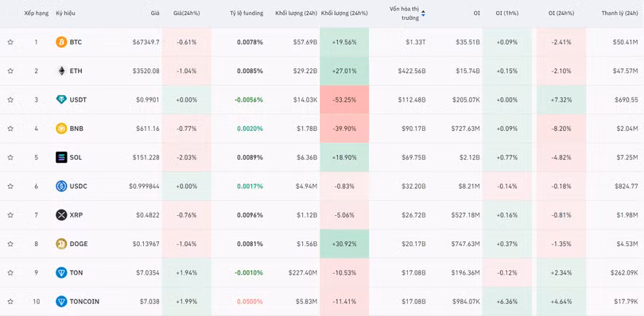The height and width of the screenshot is (316, 644).
Task: Sort by Vốn hóa thị trường arrow
Action: (x=423, y=13)
